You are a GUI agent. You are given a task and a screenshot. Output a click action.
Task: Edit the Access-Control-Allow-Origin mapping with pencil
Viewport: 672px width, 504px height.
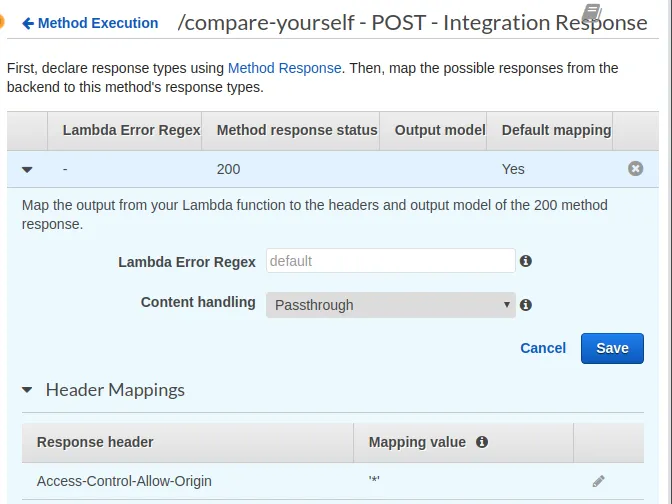[598, 481]
